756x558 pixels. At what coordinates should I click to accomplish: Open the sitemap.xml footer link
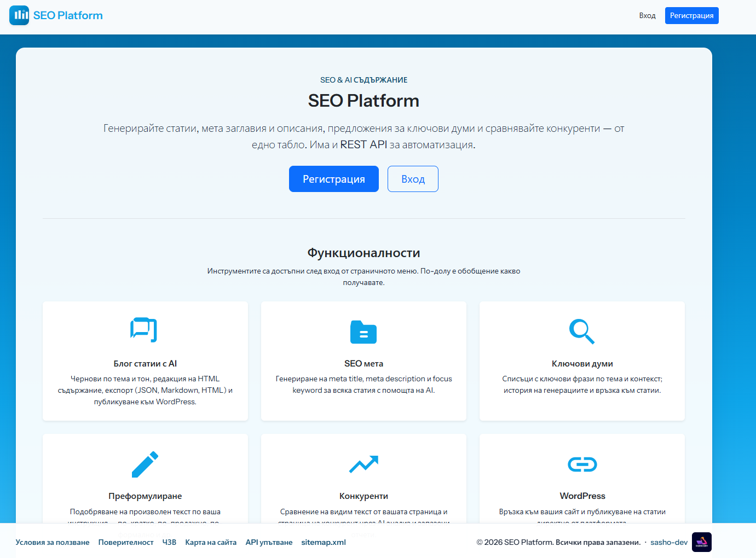(x=324, y=542)
